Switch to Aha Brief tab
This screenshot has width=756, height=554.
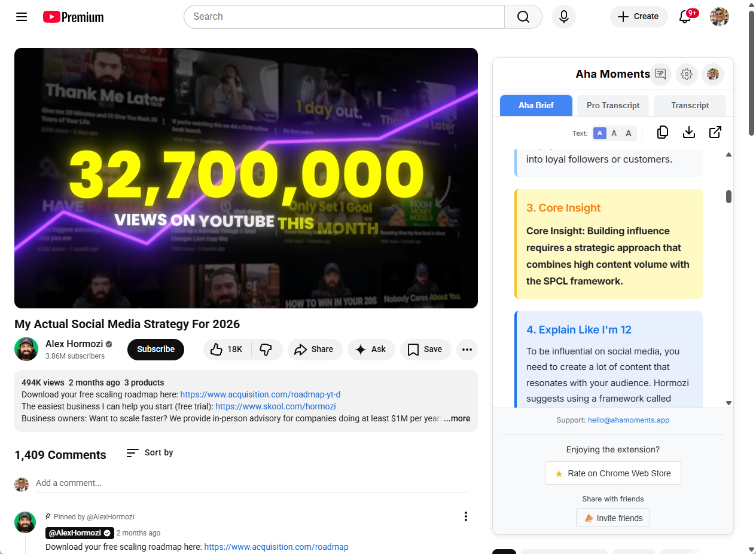536,105
